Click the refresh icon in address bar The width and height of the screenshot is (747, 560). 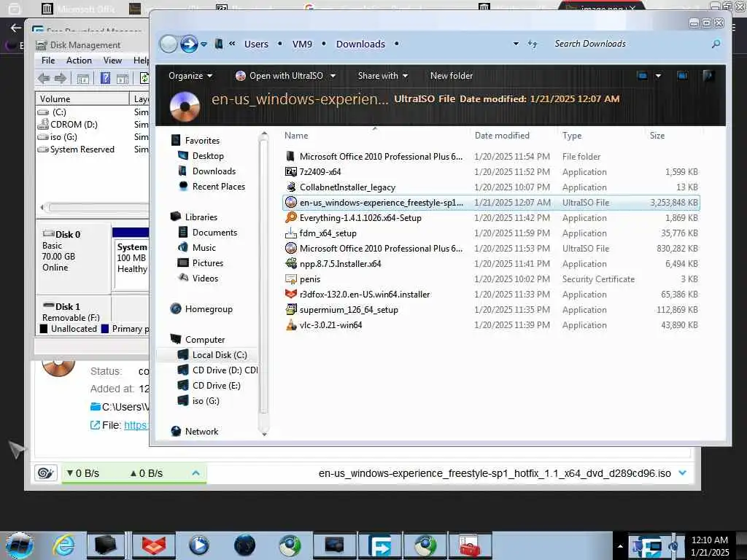(x=532, y=44)
